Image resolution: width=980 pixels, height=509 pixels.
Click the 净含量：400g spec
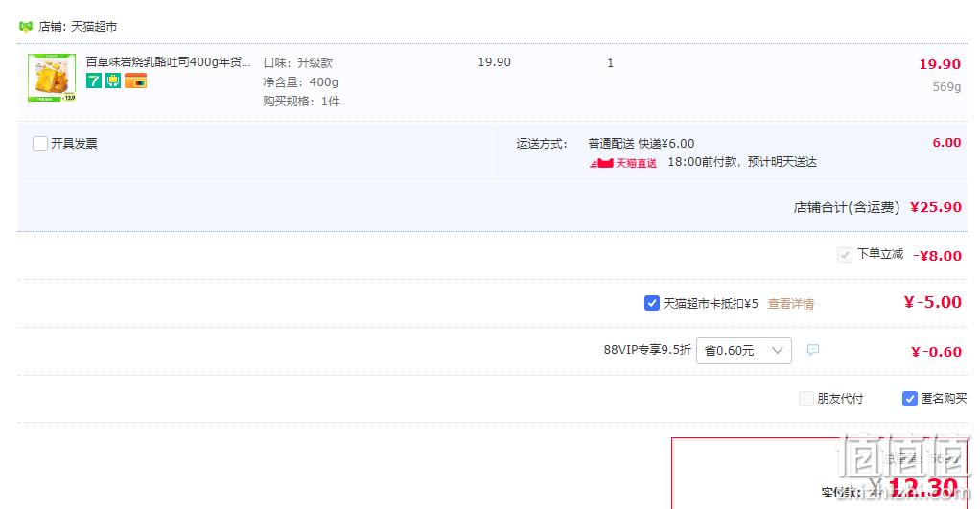301,81
